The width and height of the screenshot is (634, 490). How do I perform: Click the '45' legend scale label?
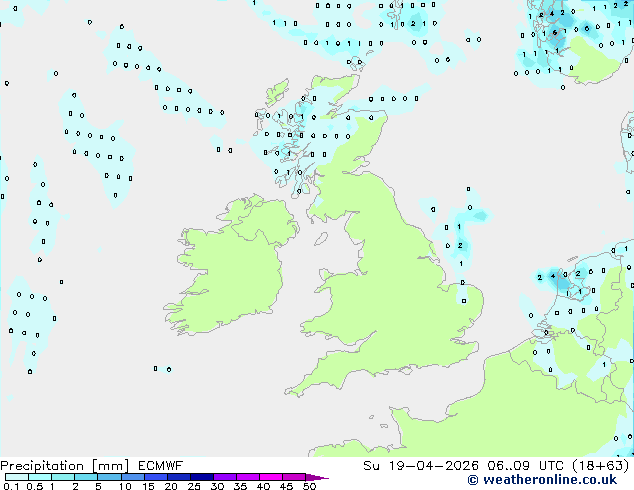tap(286, 486)
